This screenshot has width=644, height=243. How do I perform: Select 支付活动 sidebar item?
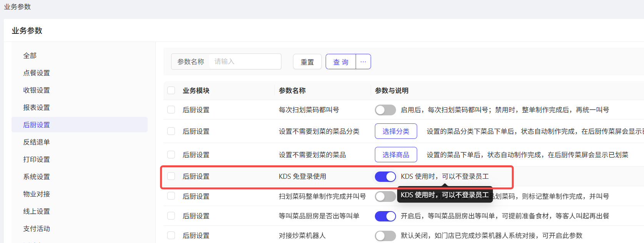pos(37,229)
